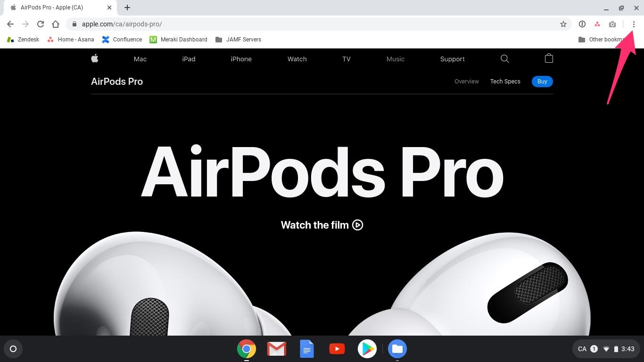644x362 pixels.
Task: Open the Zendesk bookmark
Action: pyautogui.click(x=23, y=40)
